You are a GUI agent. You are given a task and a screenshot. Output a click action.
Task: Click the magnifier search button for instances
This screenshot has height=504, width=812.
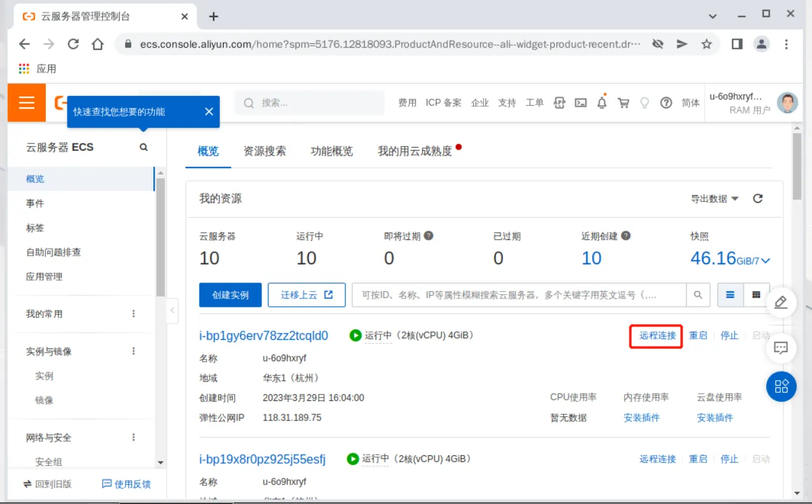tap(698, 295)
